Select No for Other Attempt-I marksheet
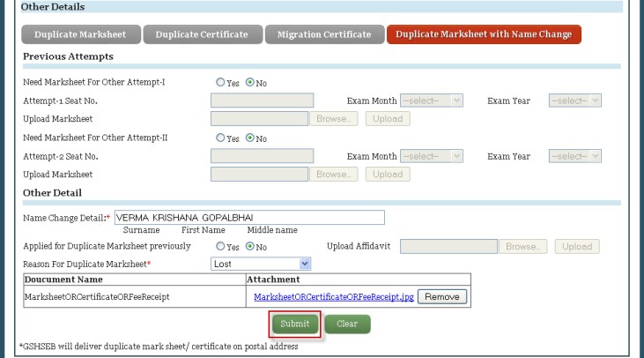Image resolution: width=644 pixels, height=358 pixels. (251, 83)
